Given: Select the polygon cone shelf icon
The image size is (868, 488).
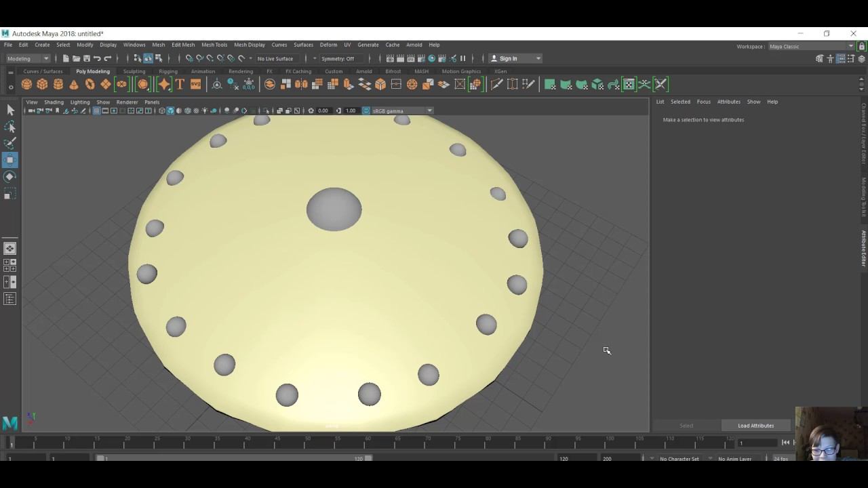Looking at the screenshot, I should [74, 84].
